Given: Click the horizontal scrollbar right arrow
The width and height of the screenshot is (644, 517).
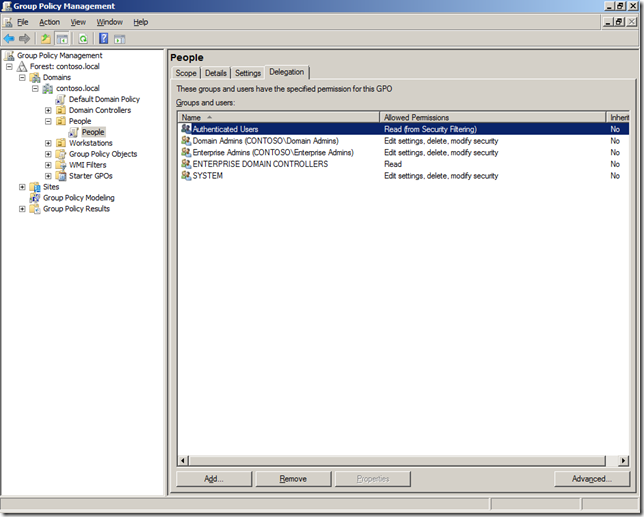Looking at the screenshot, I should (624, 461).
